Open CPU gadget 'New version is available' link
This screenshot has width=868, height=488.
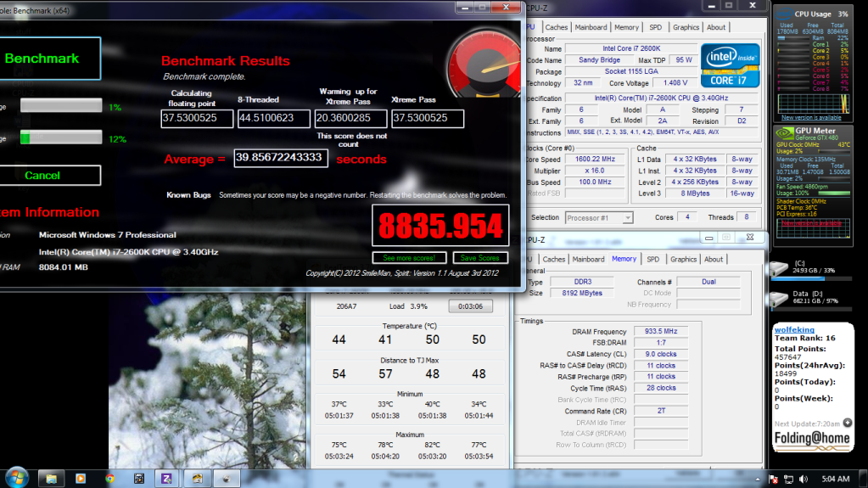tap(811, 117)
